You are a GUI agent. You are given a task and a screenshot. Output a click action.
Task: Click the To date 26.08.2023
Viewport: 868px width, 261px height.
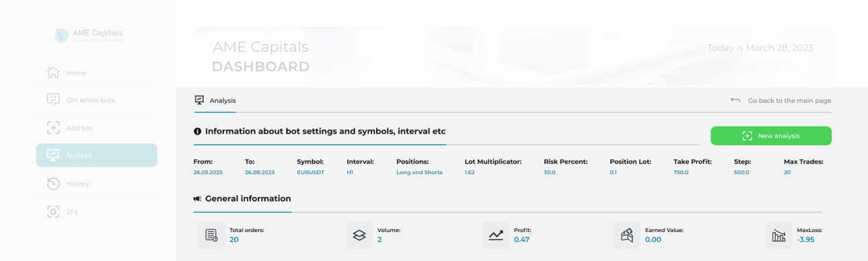tap(260, 172)
